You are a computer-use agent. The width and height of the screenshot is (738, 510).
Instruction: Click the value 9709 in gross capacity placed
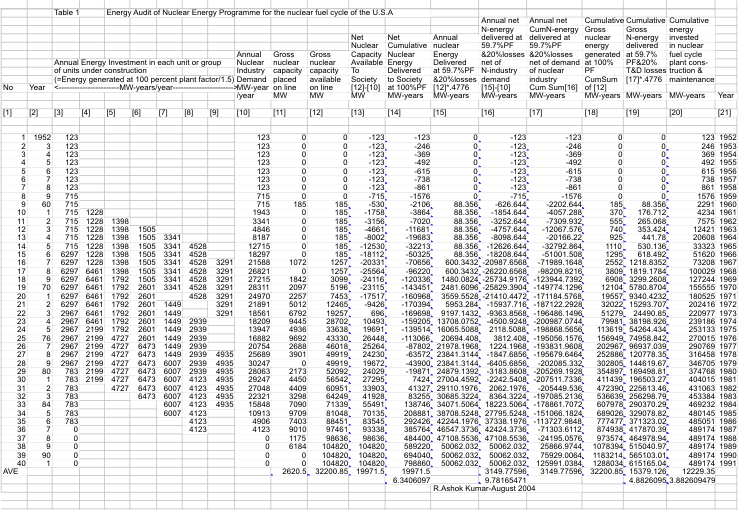[x=297, y=413]
